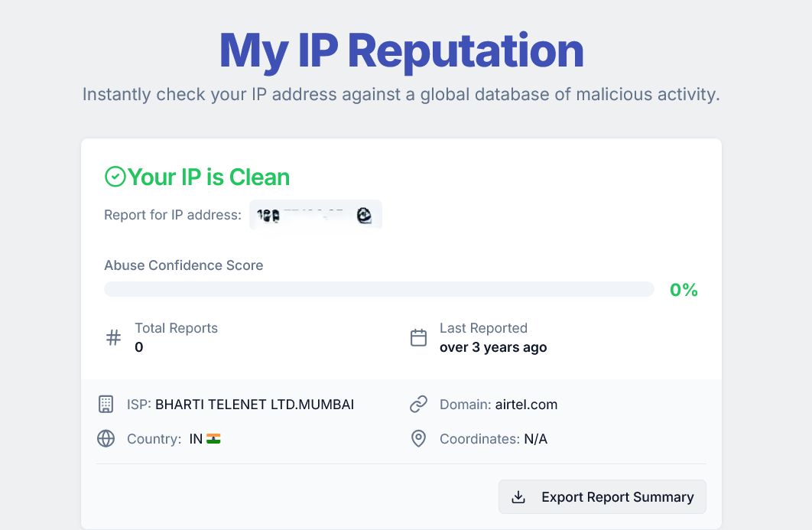The height and width of the screenshot is (530, 812).
Task: Click the chain-link icon next to Domain
Action: point(418,404)
